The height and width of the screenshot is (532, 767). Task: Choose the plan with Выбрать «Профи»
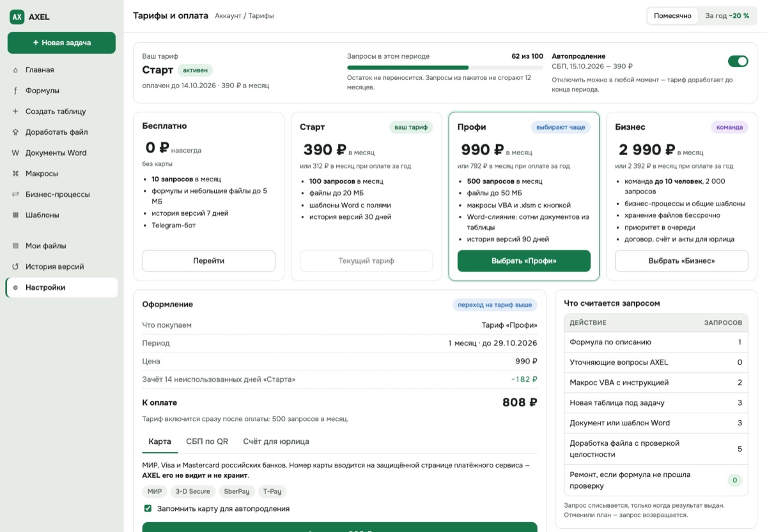click(524, 261)
